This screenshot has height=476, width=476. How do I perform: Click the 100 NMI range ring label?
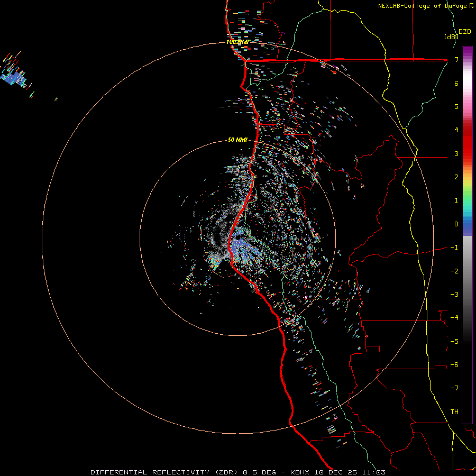click(x=237, y=42)
